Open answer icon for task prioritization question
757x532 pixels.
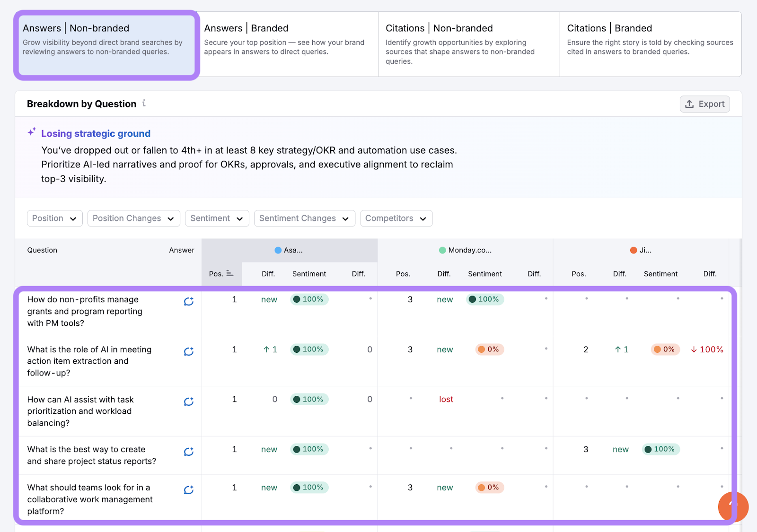coord(189,401)
